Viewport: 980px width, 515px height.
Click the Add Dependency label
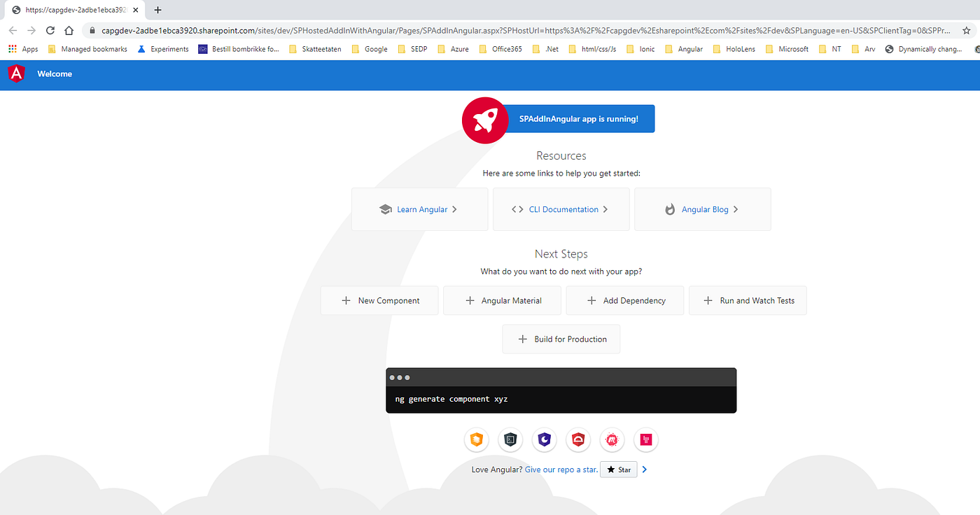pyautogui.click(x=634, y=301)
